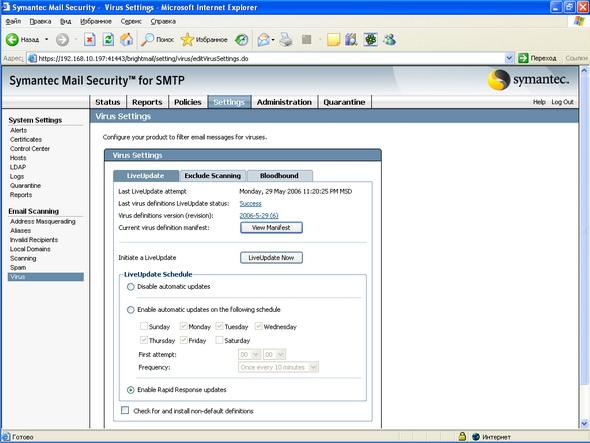Click the grey square Edit toolbar icon

(x=307, y=40)
